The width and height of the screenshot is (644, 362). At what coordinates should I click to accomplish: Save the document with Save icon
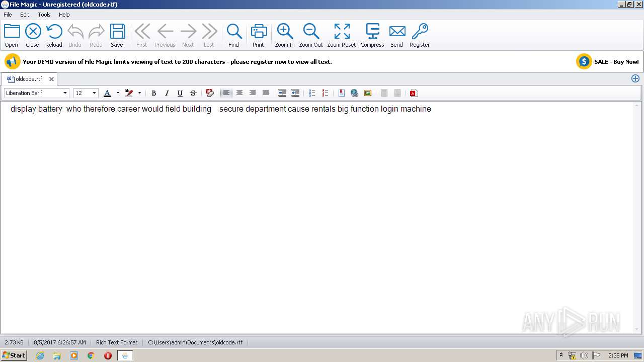pos(117,35)
